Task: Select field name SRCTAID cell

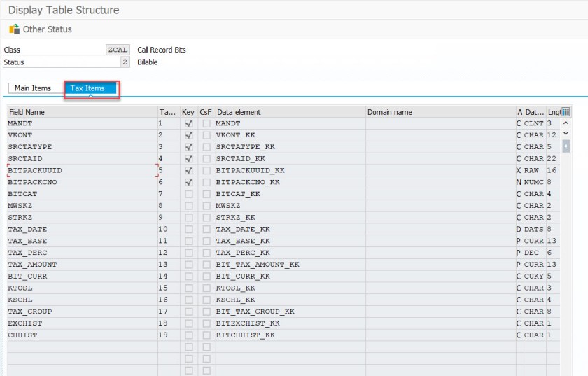Action: pos(82,159)
